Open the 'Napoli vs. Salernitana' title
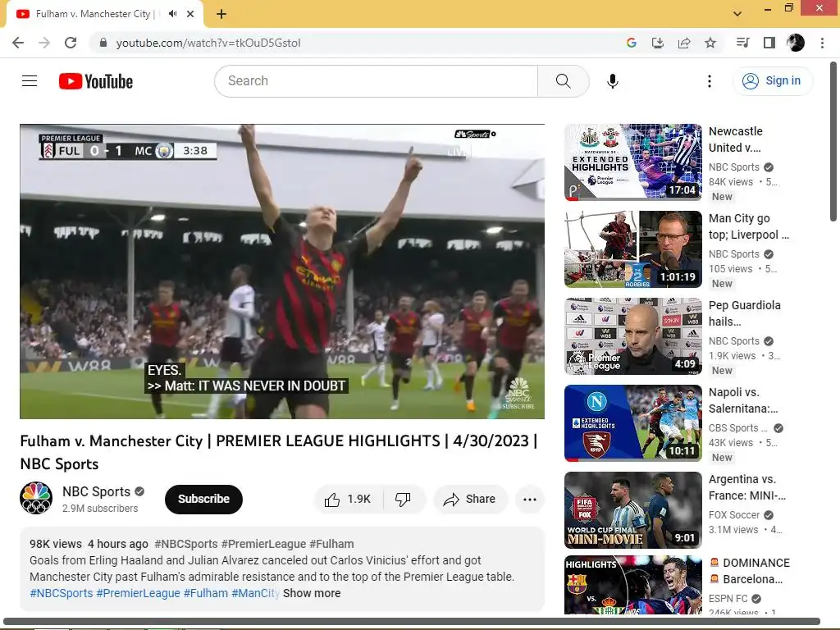Viewport: 840px width, 630px height. pos(743,400)
